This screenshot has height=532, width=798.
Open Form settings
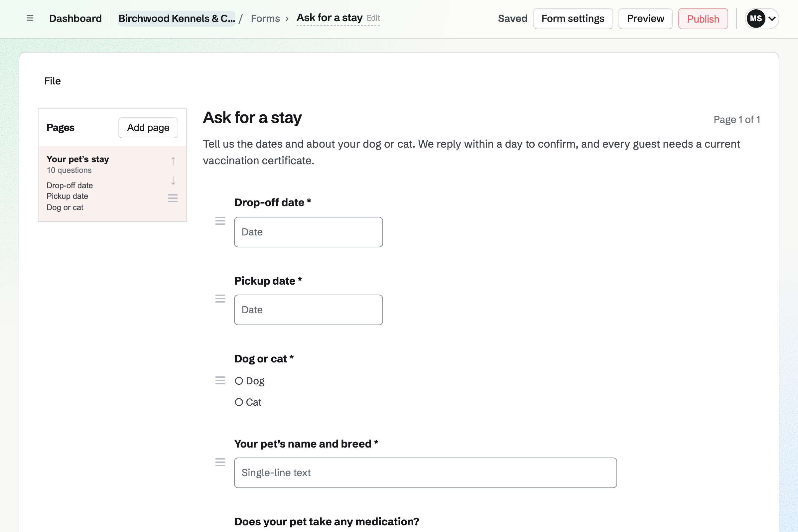[573, 19]
